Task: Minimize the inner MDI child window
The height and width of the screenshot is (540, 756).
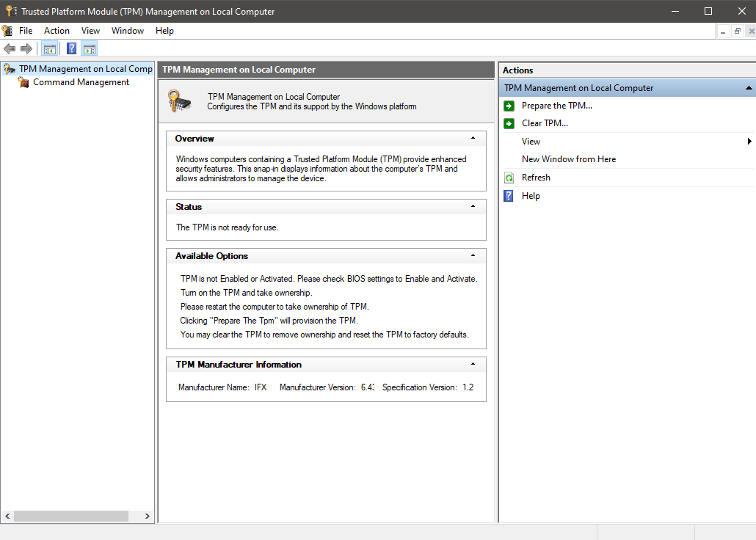Action: click(x=723, y=32)
